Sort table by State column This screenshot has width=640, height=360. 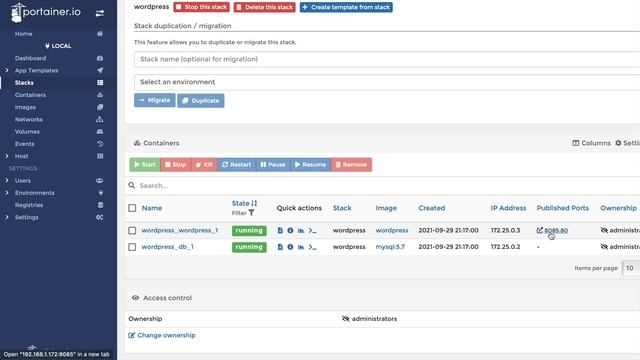coord(244,203)
